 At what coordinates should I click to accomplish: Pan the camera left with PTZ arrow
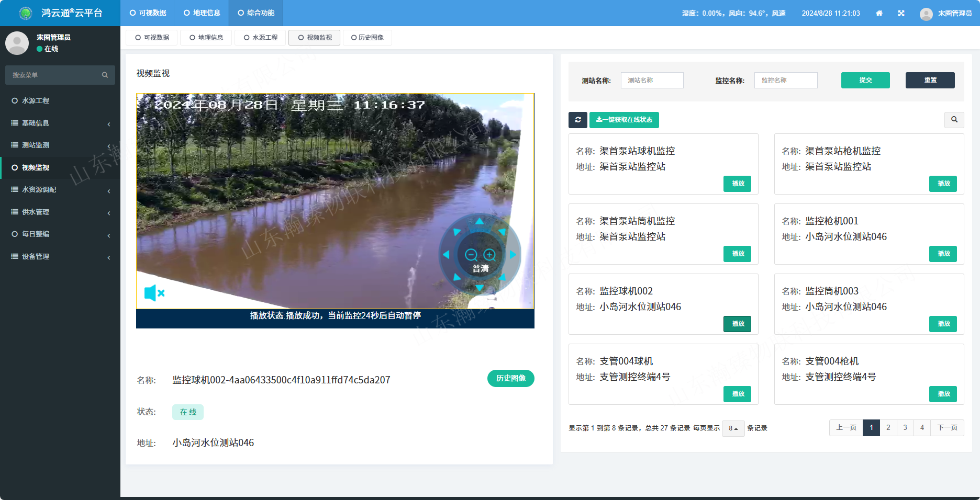(x=446, y=255)
